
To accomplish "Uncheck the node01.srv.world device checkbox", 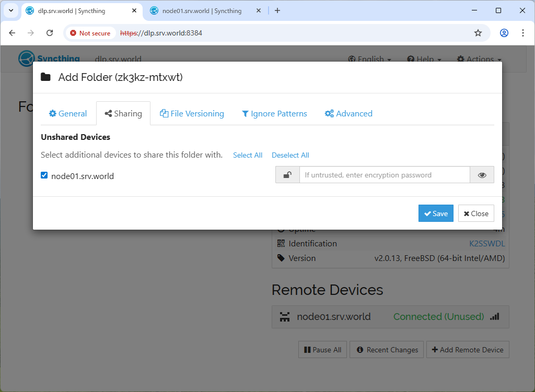I will [x=44, y=175].
